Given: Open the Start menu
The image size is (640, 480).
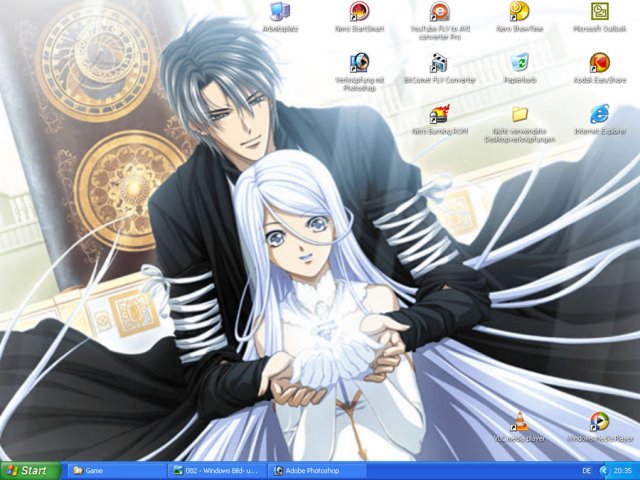Looking at the screenshot, I should [31, 471].
